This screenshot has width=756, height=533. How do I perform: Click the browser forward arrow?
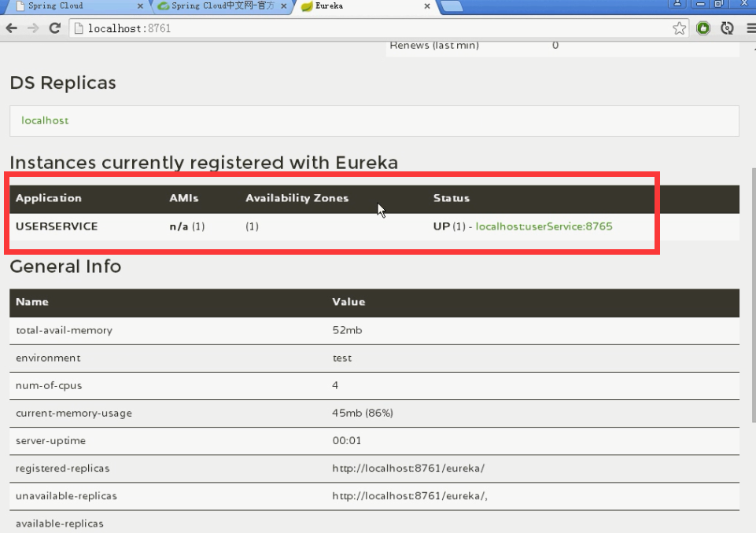pos(33,28)
